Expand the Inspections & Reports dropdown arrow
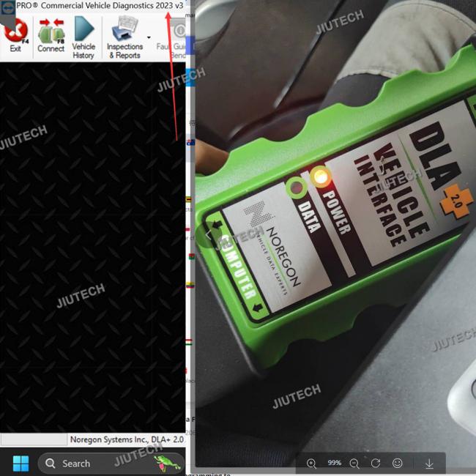The image size is (476, 476). pyautogui.click(x=149, y=37)
